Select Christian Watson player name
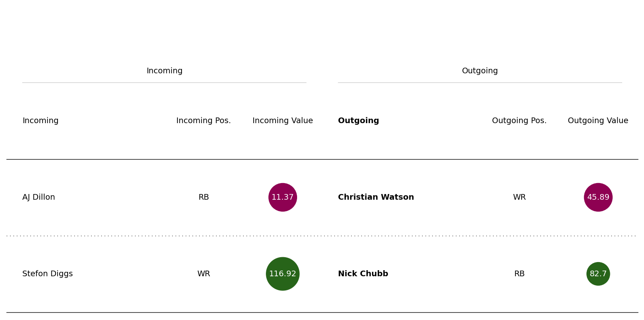Viewport: 644px width, 320px height. pos(376,197)
